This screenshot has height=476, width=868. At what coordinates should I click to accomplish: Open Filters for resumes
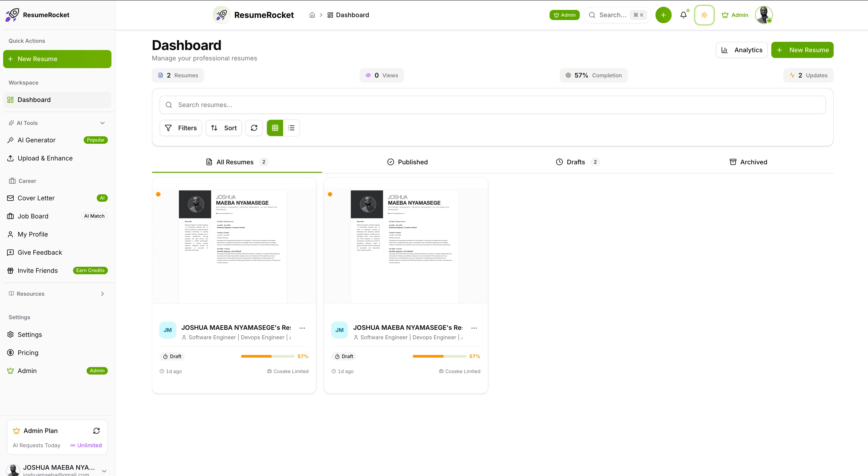point(181,128)
